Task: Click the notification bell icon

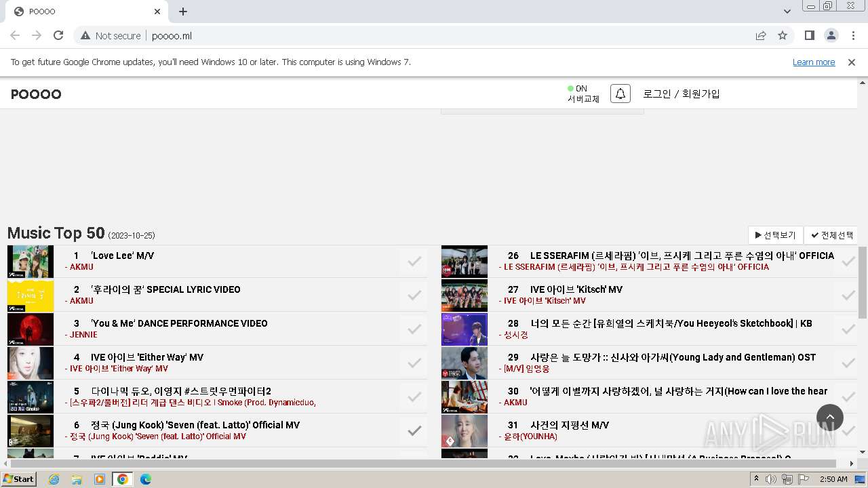Action: pyautogui.click(x=620, y=94)
